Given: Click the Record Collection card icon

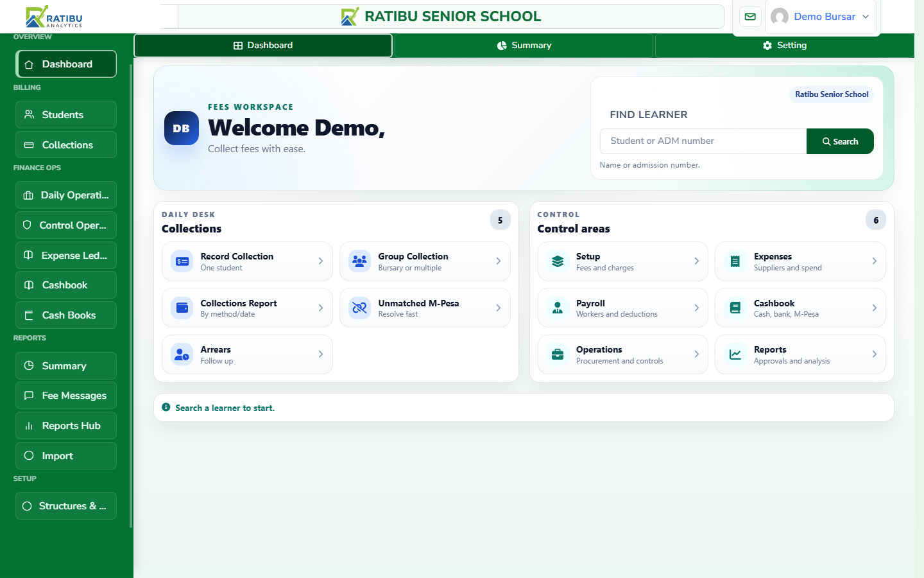Looking at the screenshot, I should (x=182, y=261).
